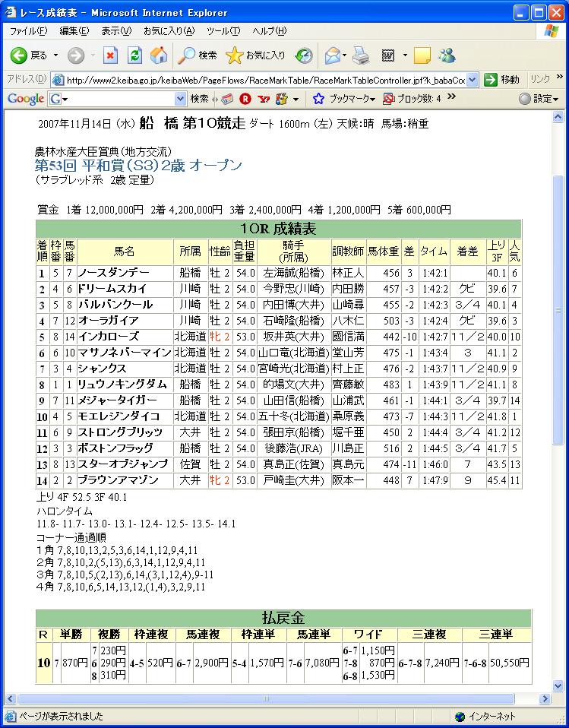Click the vertical scrollbar down arrow

[558, 685]
